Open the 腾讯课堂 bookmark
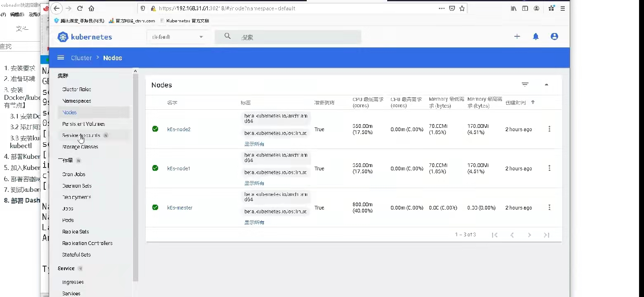This screenshot has height=297, width=644. 79,21
